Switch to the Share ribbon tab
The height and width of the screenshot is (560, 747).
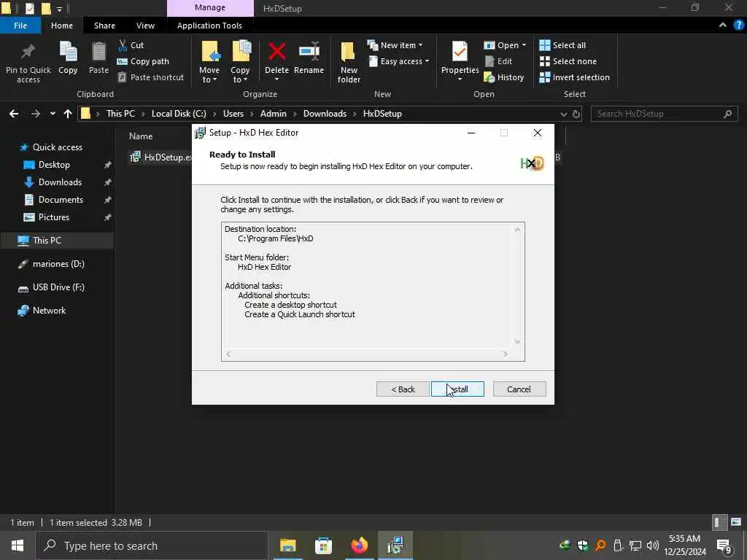(104, 26)
